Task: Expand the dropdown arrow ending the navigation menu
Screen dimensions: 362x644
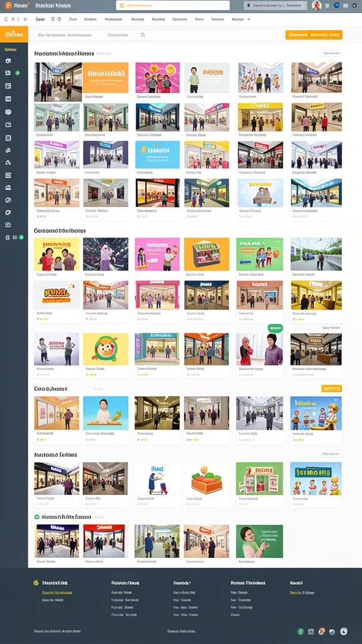Action: pos(249,19)
